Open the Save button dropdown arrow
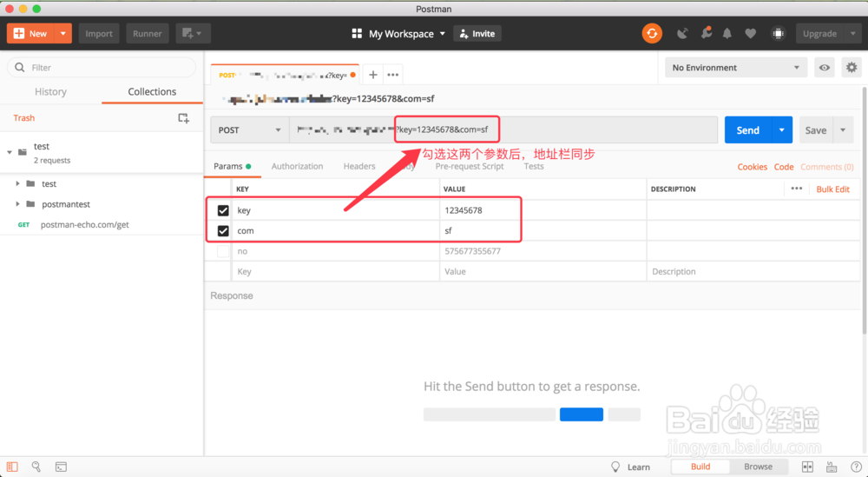Screen dimensions: 868x477 click(x=843, y=130)
